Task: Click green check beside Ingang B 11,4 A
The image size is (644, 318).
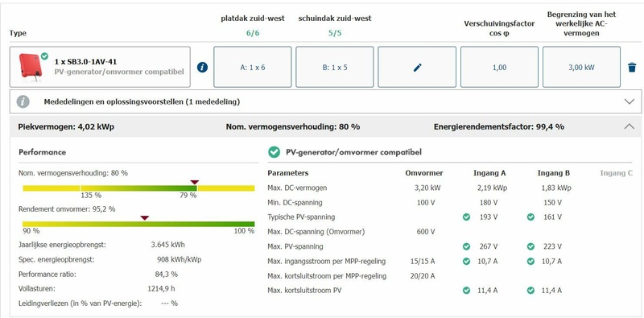Action: (x=530, y=291)
